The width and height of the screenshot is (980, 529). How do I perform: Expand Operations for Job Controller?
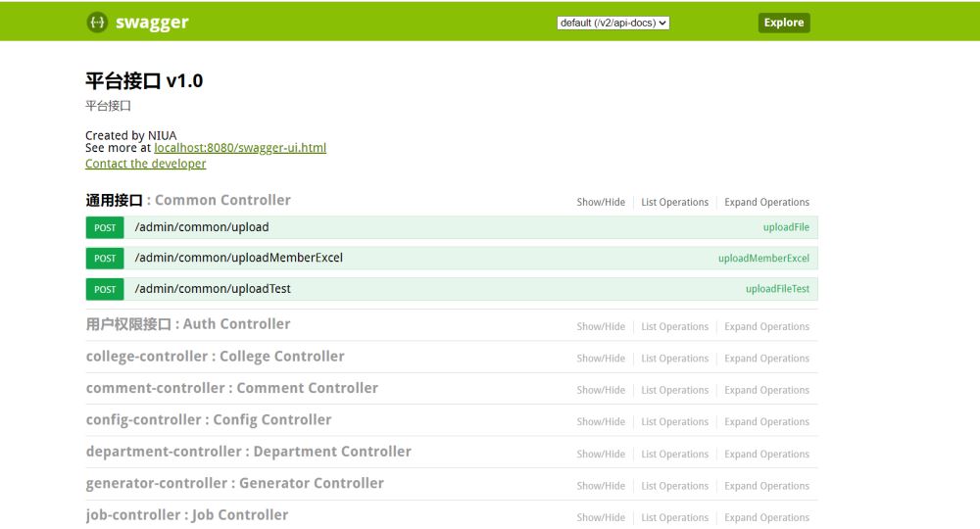[766, 518]
